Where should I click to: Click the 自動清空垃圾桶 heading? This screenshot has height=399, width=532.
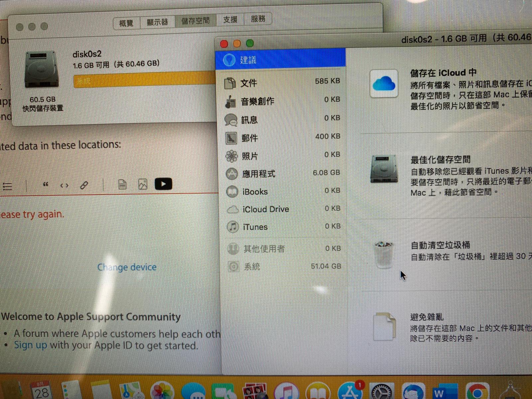(441, 245)
